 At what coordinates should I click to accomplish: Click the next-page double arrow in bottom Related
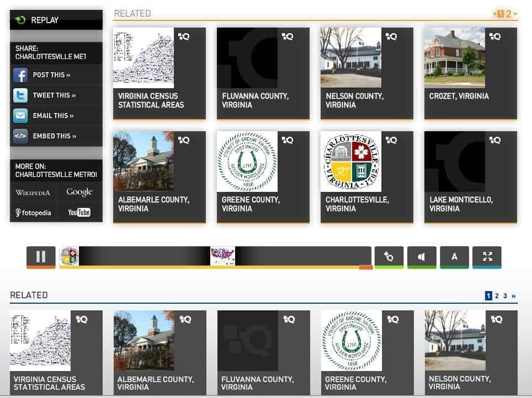(514, 296)
